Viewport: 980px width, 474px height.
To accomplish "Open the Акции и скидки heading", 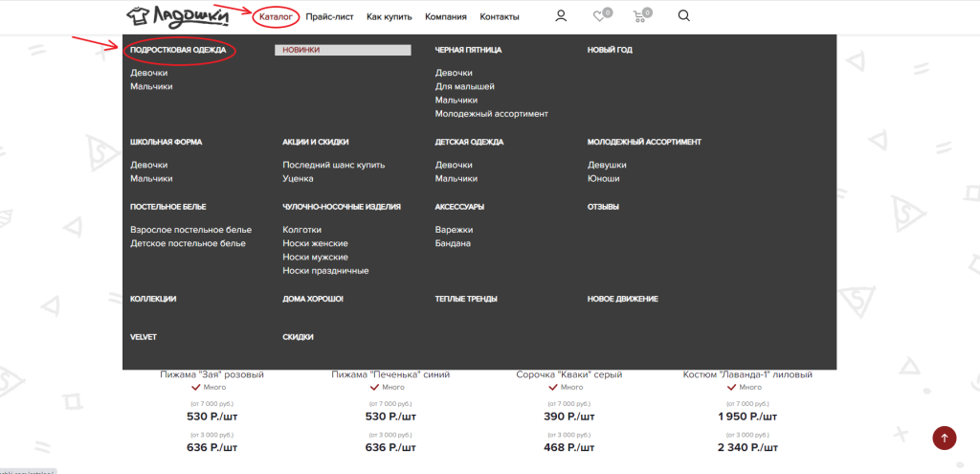I will pyautogui.click(x=316, y=142).
